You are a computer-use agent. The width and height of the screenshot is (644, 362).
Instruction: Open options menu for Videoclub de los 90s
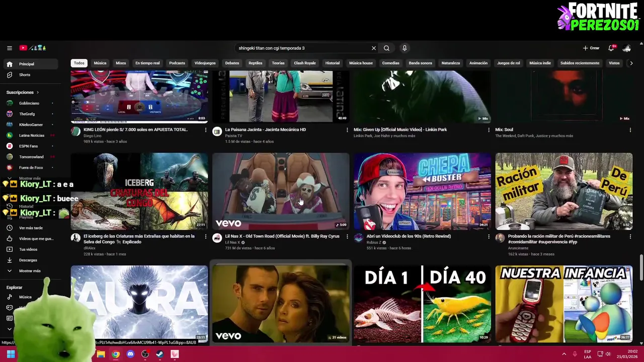pos(489,237)
